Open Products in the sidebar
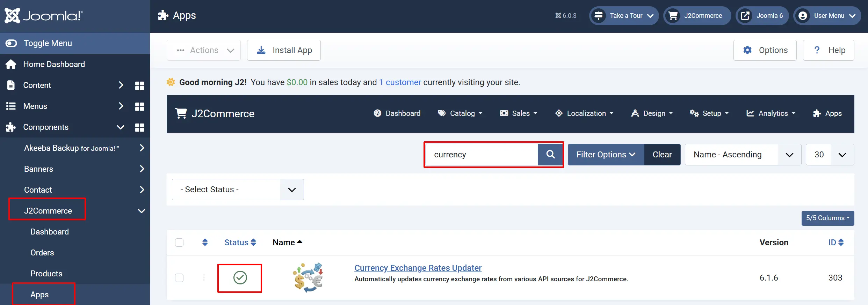The height and width of the screenshot is (305, 868). point(46,274)
